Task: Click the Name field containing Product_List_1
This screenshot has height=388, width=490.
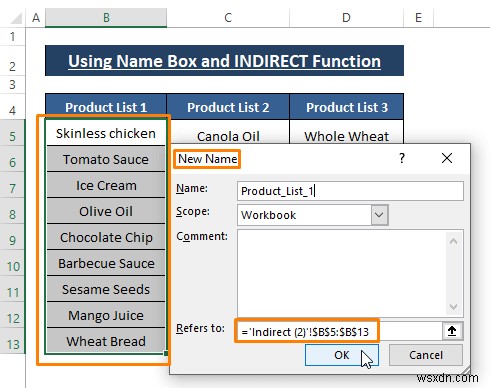Action: tap(350, 191)
